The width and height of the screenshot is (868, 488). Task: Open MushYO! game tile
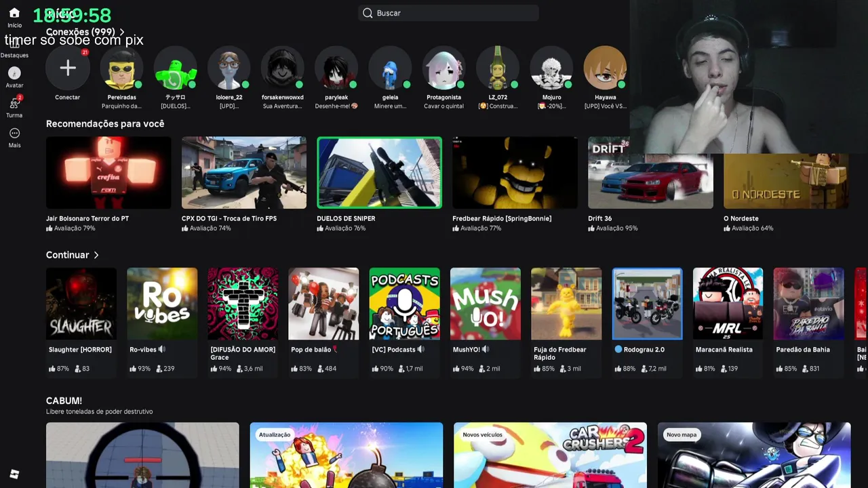click(x=486, y=304)
